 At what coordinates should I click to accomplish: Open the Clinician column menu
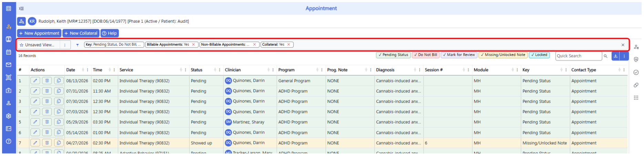[x=273, y=70]
